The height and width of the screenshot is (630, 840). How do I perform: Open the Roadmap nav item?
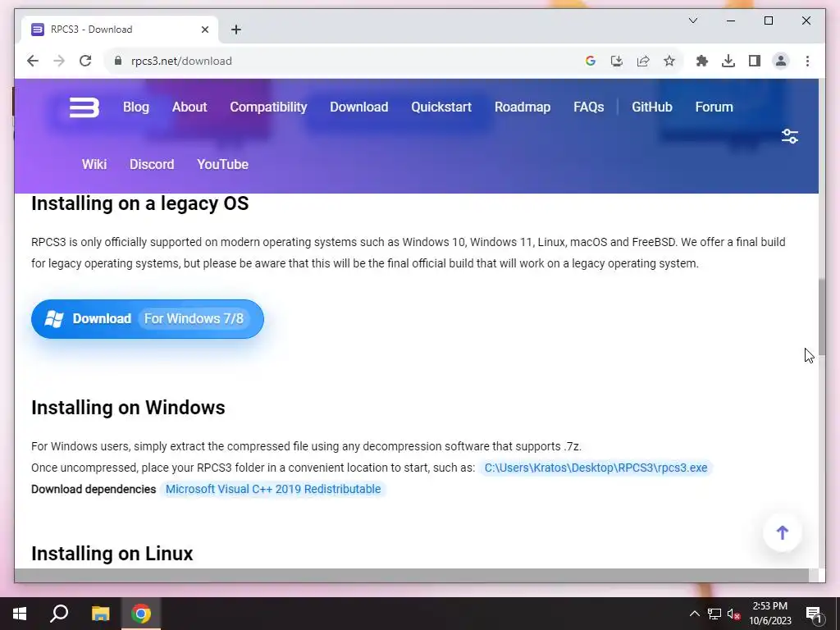click(523, 107)
